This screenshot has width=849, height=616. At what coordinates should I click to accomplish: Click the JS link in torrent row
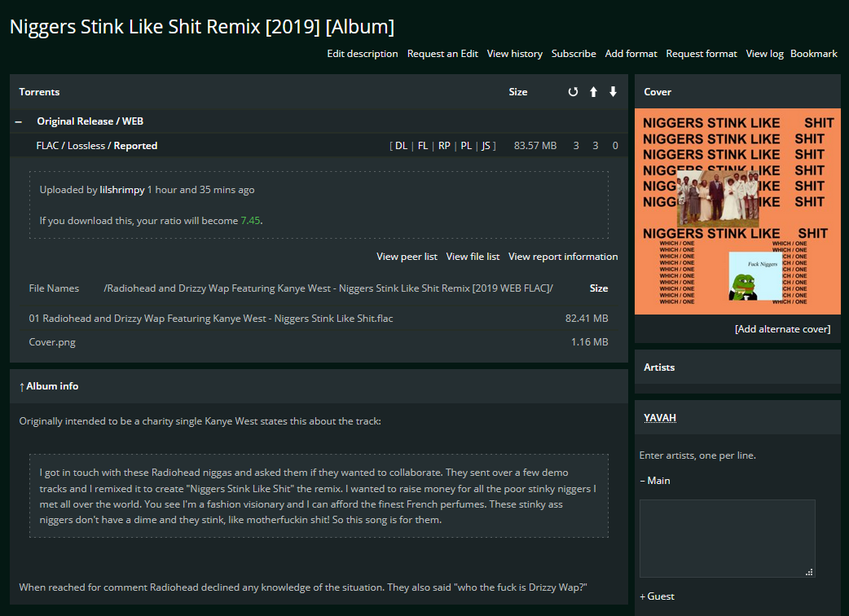point(486,146)
